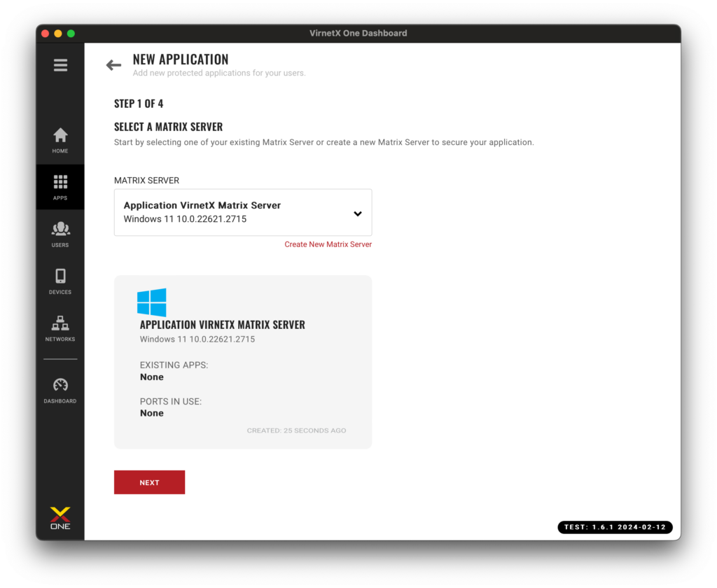Maximize the window with the green button
This screenshot has height=588, width=717.
(71, 34)
